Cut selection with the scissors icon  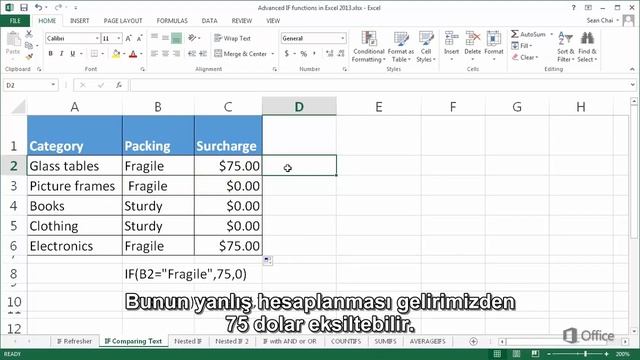coord(29,34)
